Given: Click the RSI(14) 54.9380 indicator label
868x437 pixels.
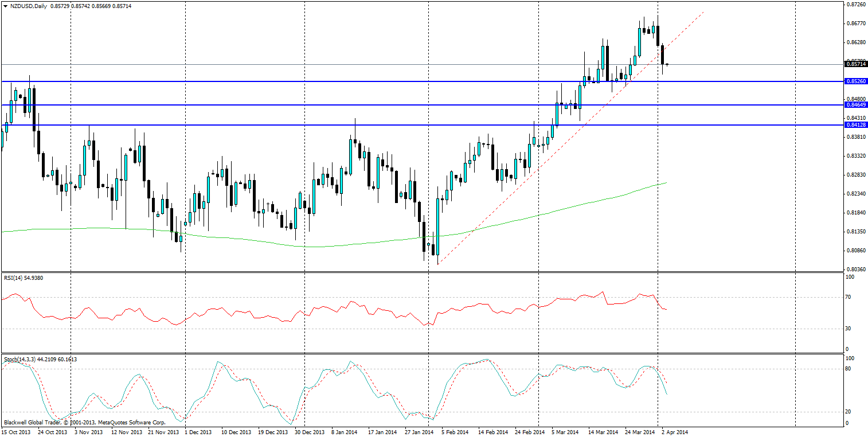Looking at the screenshot, I should coord(23,278).
